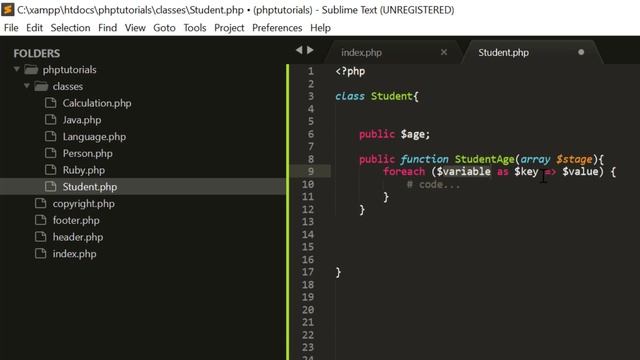This screenshot has height=360, width=640.
Task: Click unsaved dot on Student.php tab
Action: click(x=581, y=52)
